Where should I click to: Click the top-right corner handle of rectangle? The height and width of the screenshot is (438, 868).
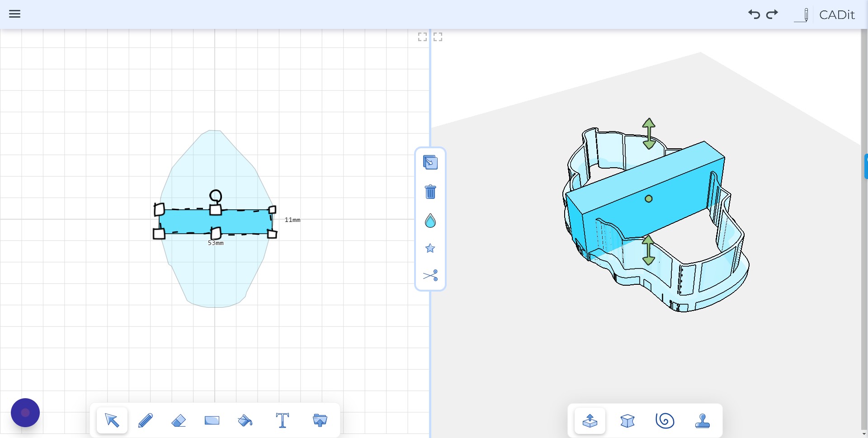273,210
